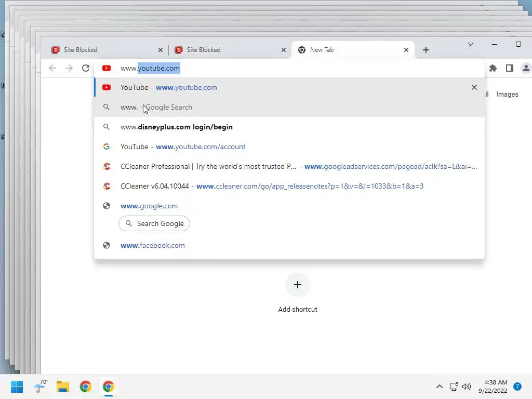
Task: Open the active Chrome taskbar icon
Action: [108, 387]
